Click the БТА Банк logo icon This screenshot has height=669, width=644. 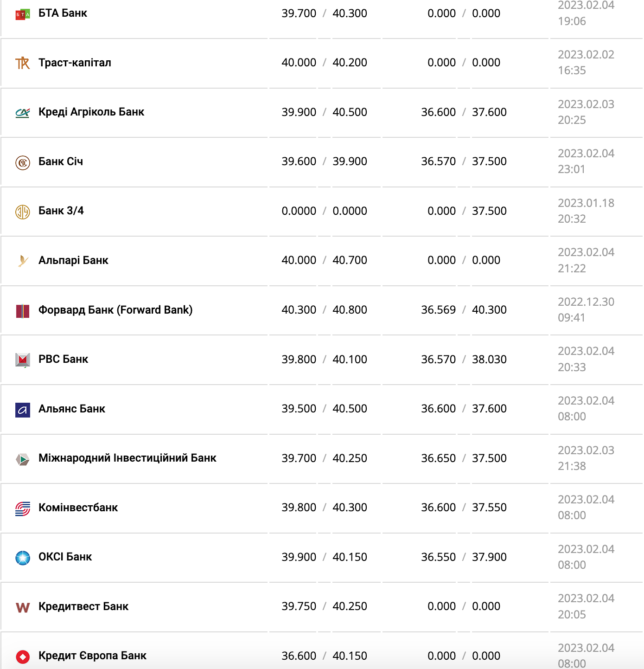click(22, 14)
